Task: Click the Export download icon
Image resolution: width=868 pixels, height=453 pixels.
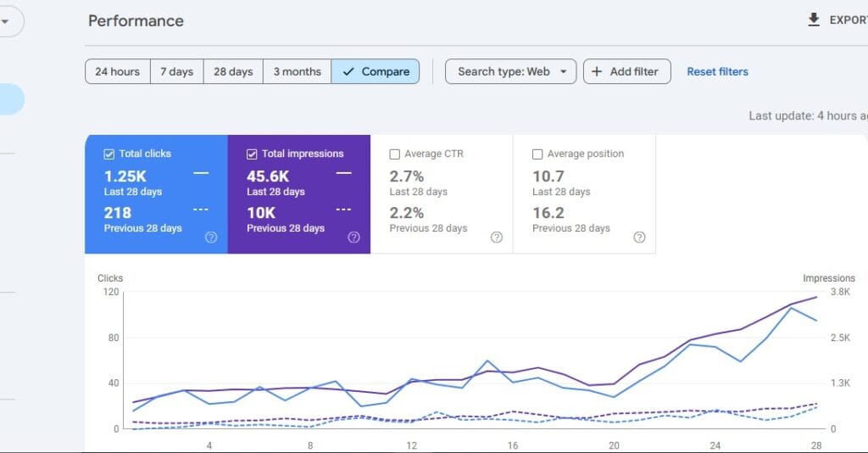Action: 814,20
